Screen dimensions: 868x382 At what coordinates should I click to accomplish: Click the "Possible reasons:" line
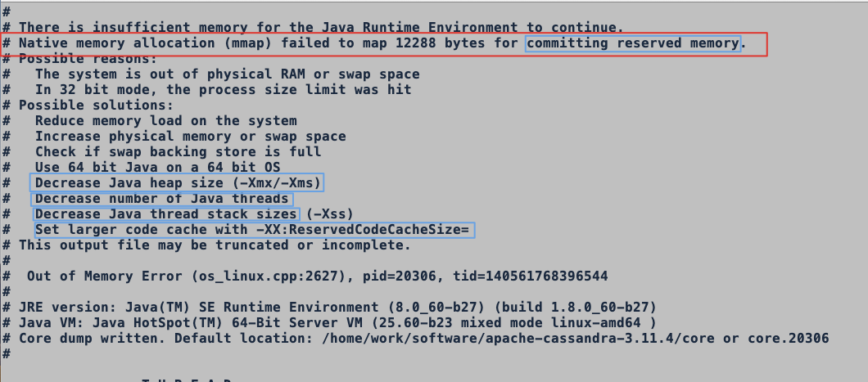pyautogui.click(x=80, y=59)
